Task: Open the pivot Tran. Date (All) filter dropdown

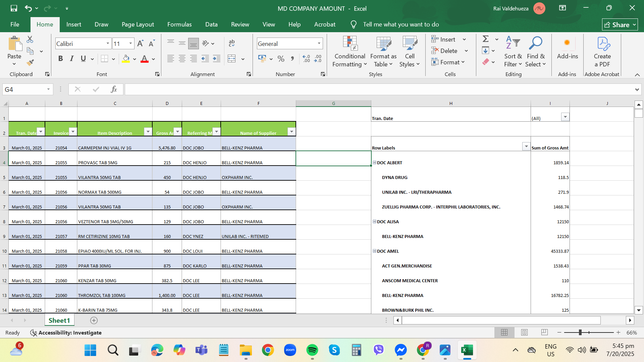Action: 565,117
